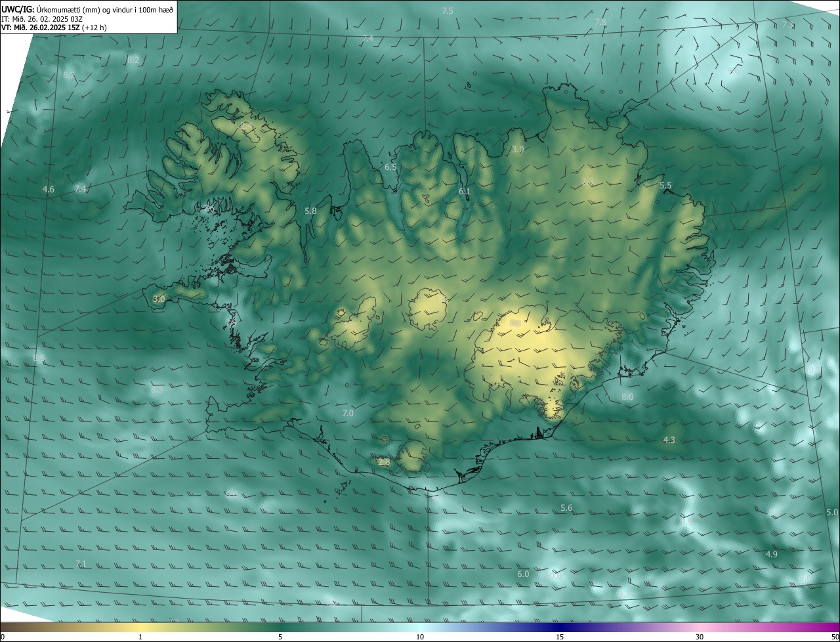Click the 4.3 value label
The image size is (840, 642).
coord(669,440)
